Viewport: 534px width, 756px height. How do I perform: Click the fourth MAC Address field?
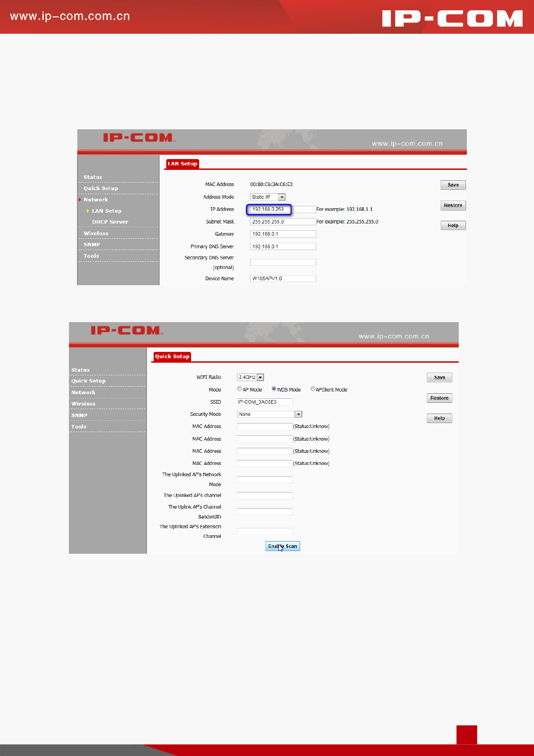tap(265, 463)
